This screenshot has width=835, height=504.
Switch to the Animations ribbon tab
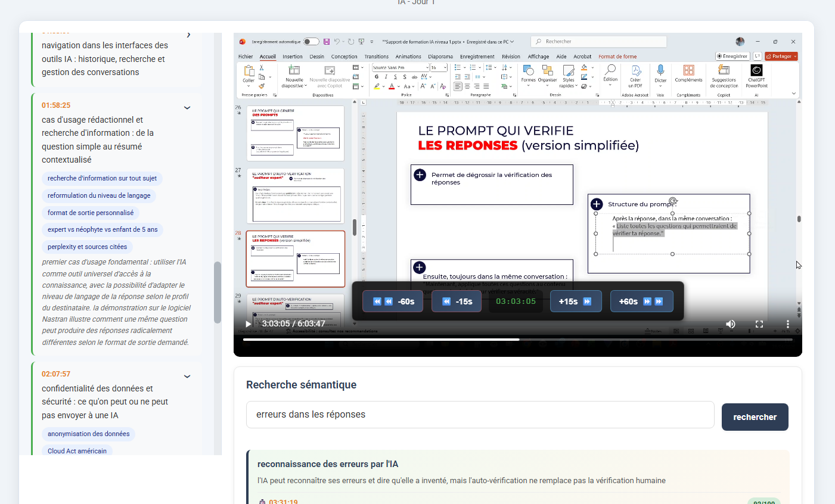pyautogui.click(x=408, y=57)
